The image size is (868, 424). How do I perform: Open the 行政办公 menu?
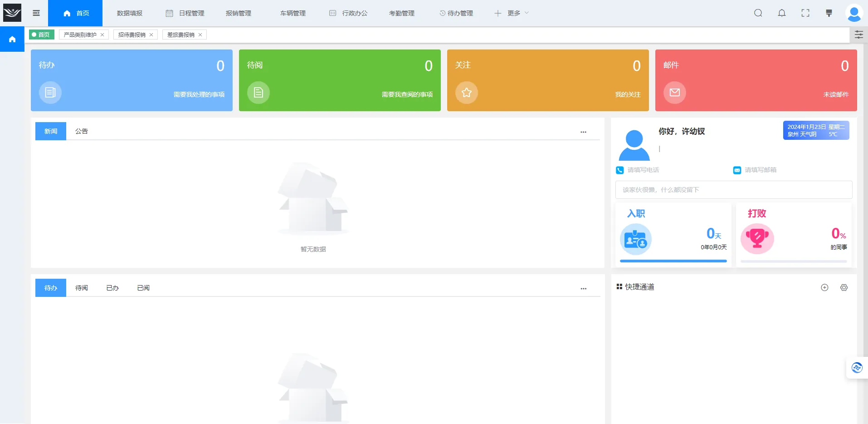(348, 13)
